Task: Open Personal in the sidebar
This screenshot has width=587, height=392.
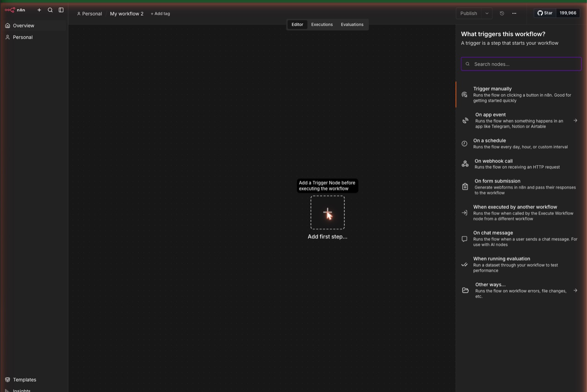Action: (34, 37)
